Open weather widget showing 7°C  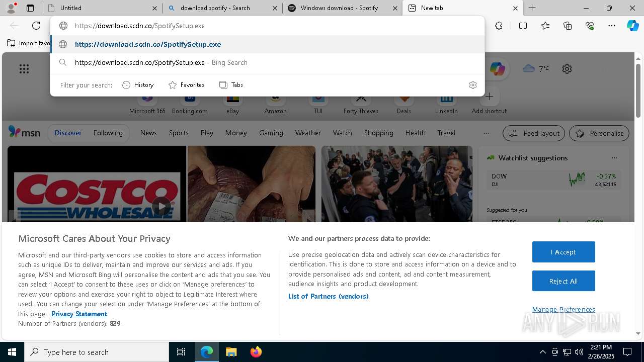(x=536, y=68)
